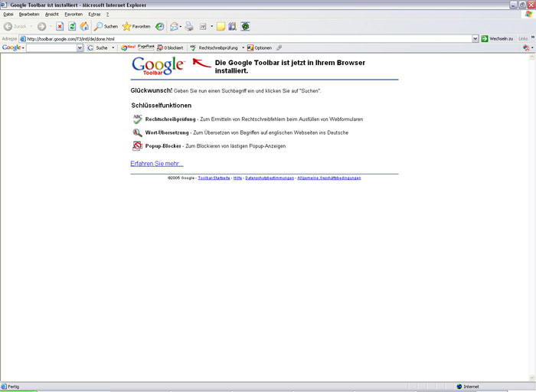Click the PDF icon at toolbar right

pos(527,47)
